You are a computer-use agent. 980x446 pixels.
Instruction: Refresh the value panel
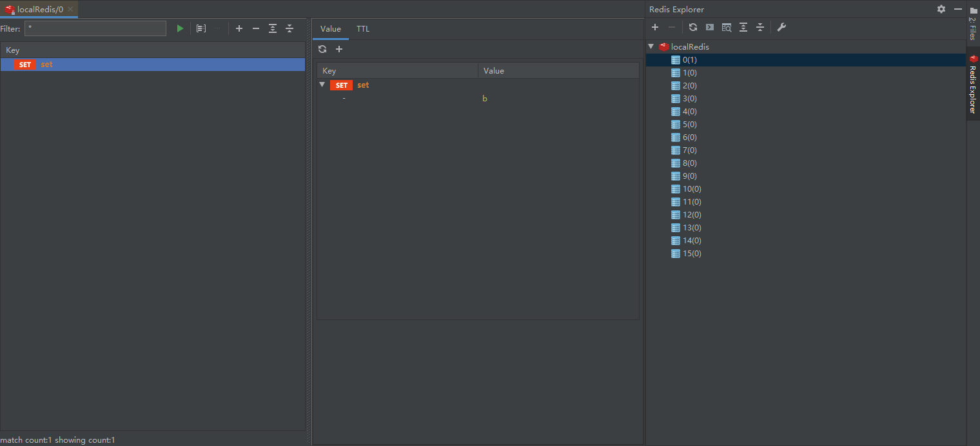click(x=322, y=49)
